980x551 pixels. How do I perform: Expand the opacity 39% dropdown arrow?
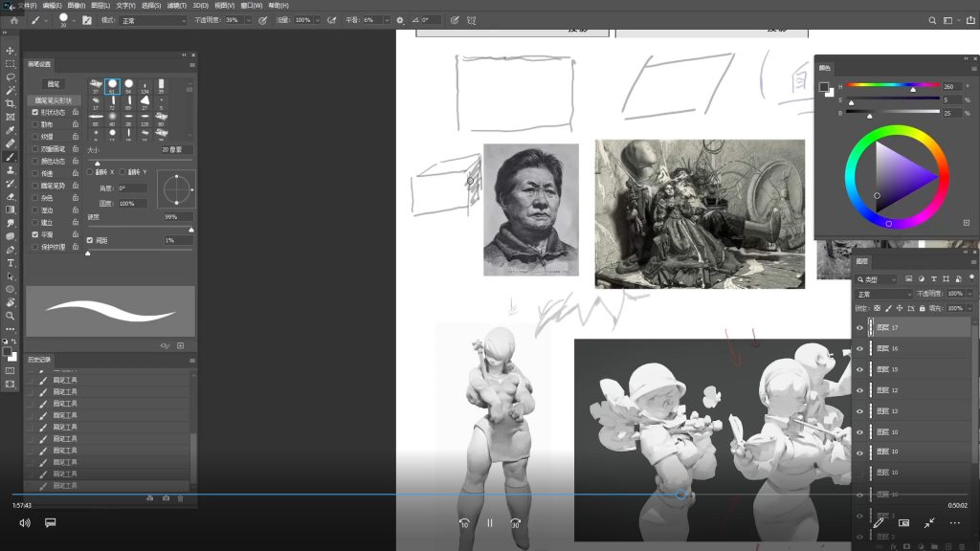pos(250,20)
